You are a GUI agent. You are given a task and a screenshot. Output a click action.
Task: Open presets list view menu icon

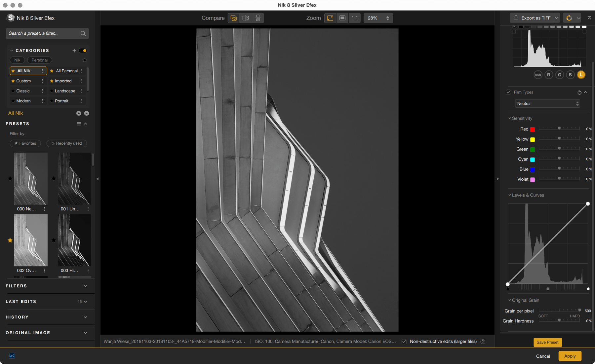click(x=79, y=124)
